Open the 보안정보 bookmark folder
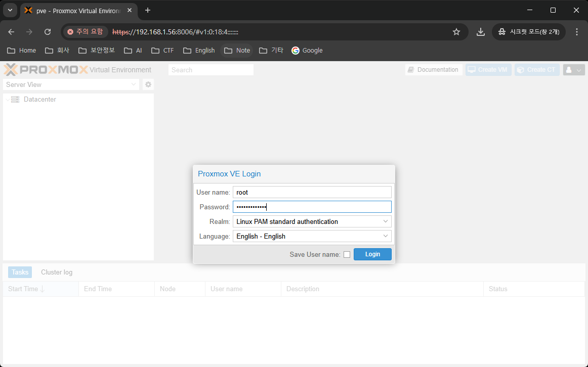Image resolution: width=588 pixels, height=367 pixels. (x=97, y=50)
